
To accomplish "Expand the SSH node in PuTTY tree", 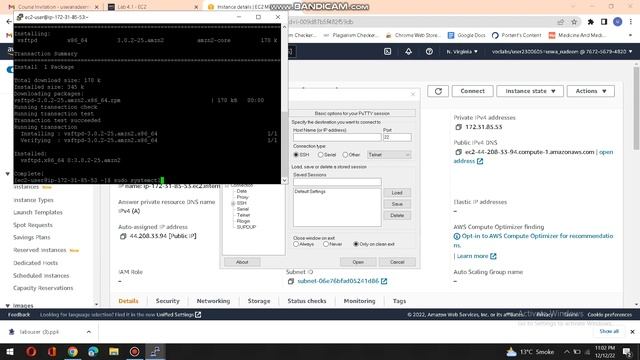I will [233, 203].
